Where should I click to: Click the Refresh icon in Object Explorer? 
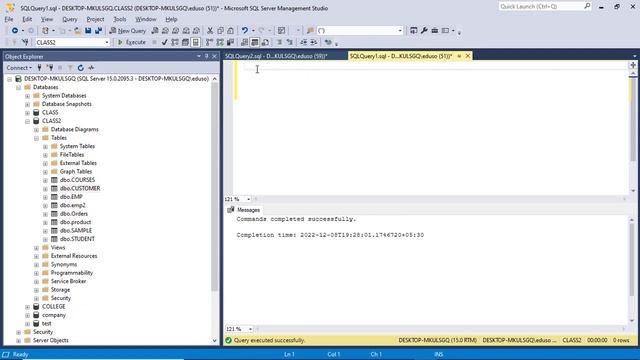point(80,68)
